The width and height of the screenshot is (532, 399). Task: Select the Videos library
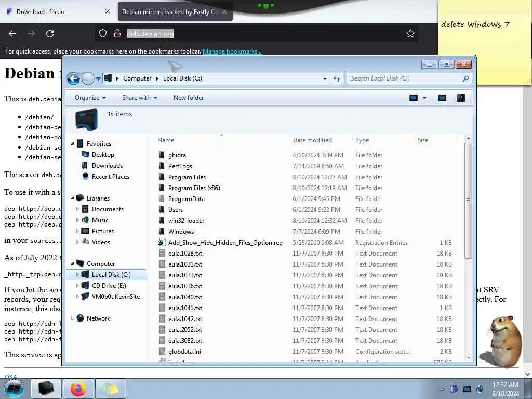(101, 242)
